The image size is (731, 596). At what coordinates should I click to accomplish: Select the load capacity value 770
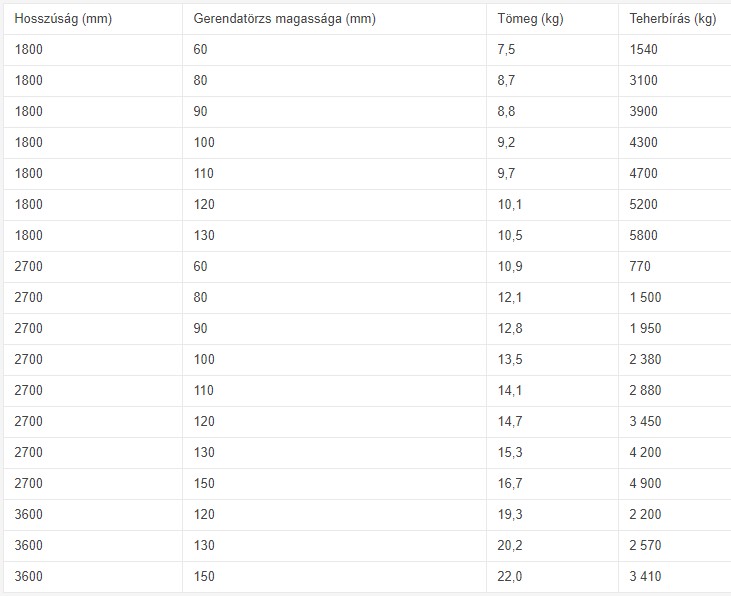(640, 266)
